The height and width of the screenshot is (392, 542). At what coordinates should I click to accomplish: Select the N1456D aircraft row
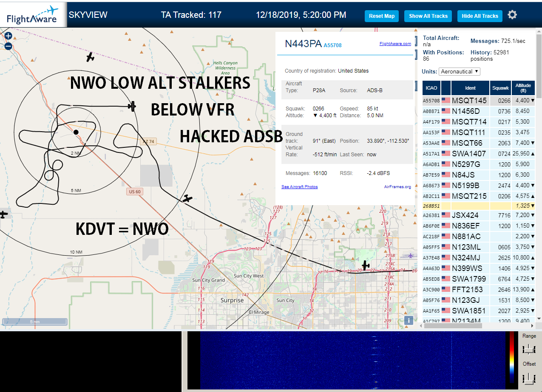pos(479,111)
